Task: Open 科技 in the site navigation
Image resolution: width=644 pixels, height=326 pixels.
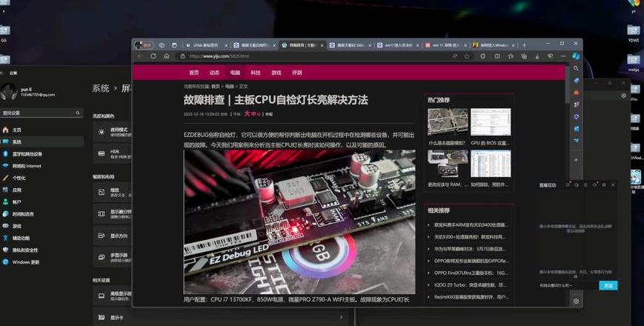Action: coord(256,73)
